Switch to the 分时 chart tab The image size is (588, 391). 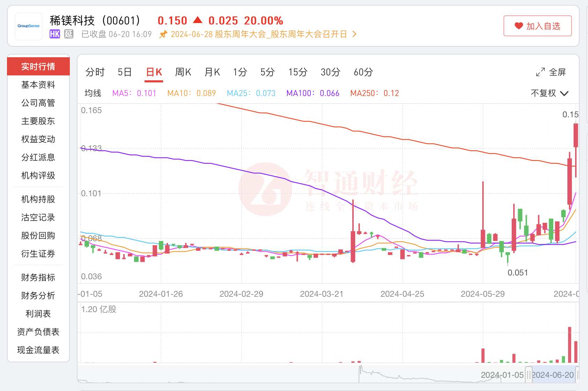pos(95,72)
